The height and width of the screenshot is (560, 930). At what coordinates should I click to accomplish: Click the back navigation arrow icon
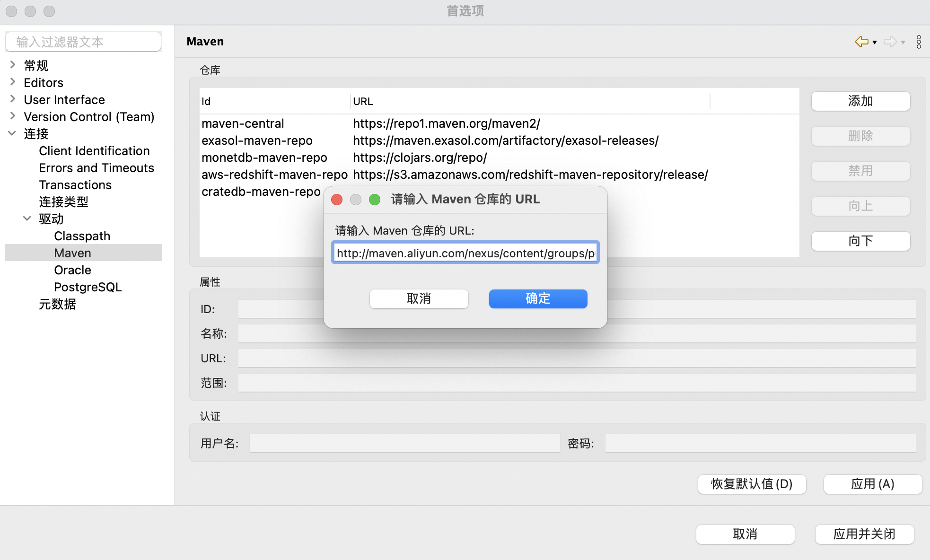(861, 42)
